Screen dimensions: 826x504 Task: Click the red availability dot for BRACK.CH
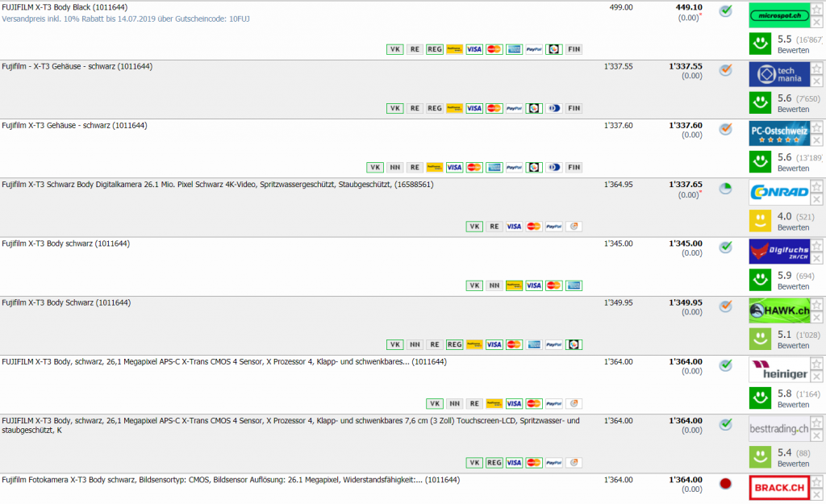point(725,484)
